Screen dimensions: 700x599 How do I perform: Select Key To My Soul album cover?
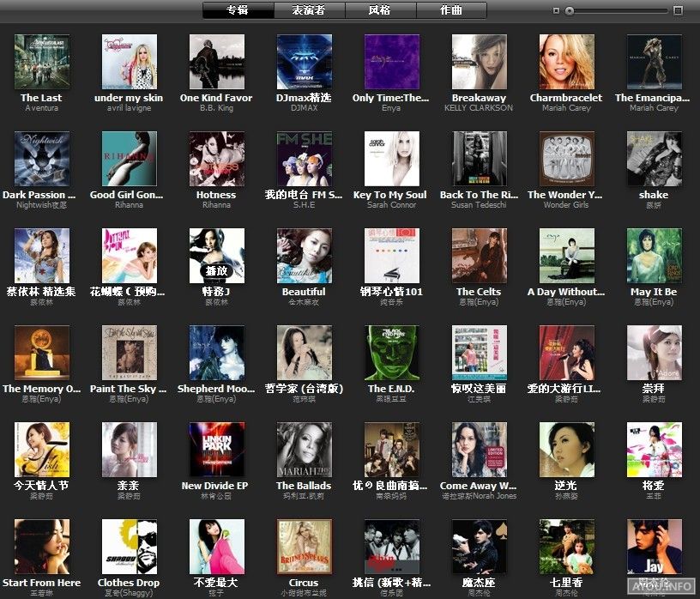tap(392, 159)
